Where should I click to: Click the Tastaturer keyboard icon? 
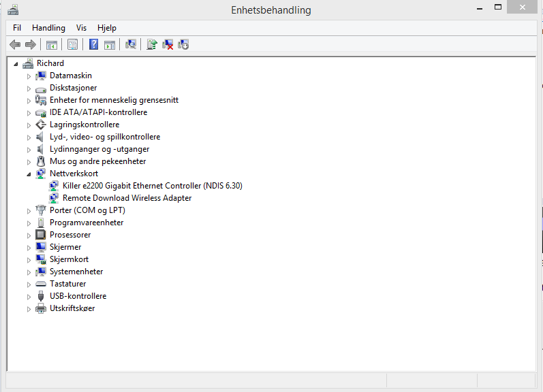tap(41, 284)
